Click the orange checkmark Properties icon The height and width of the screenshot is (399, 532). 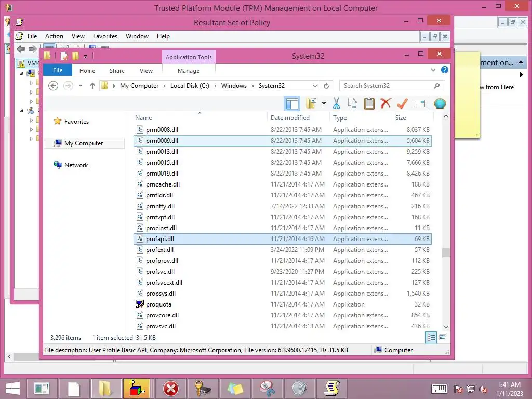[402, 103]
